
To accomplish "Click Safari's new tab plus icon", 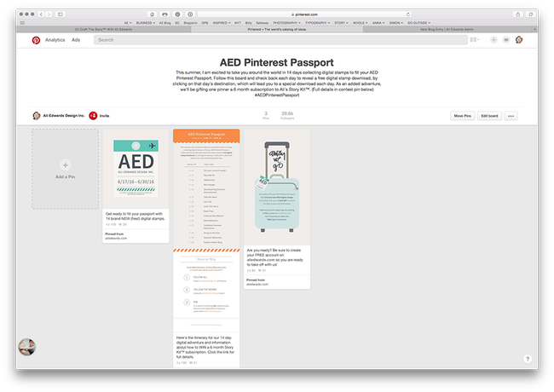I will click(534, 28).
